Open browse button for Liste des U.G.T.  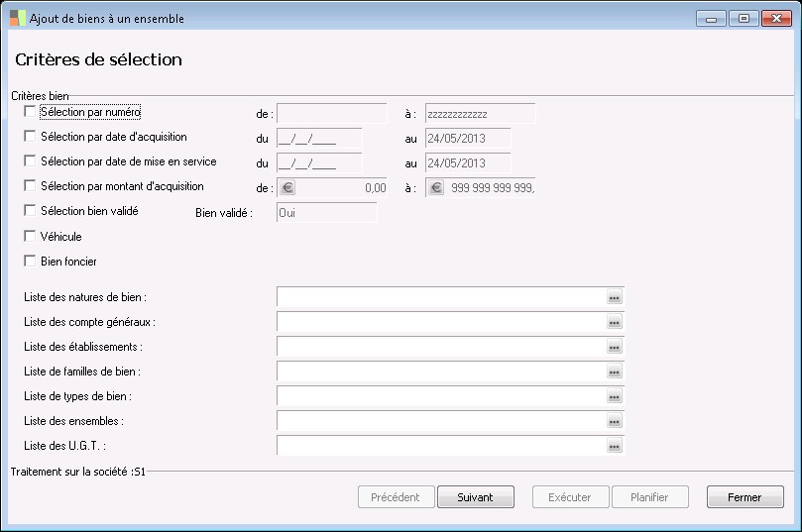[615, 446]
